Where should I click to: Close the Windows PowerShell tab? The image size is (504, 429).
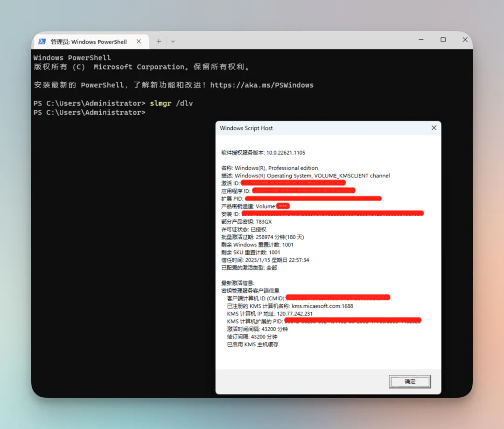point(139,42)
